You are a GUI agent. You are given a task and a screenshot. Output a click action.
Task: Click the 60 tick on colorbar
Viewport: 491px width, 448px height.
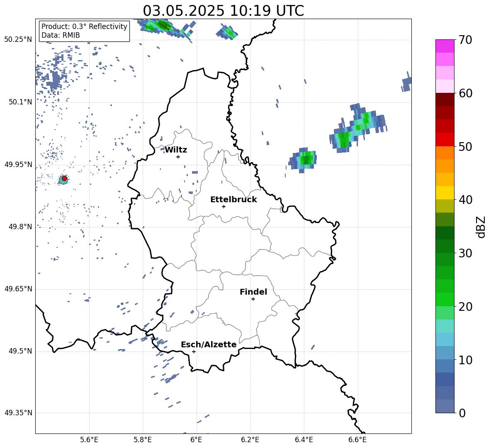[x=465, y=93]
